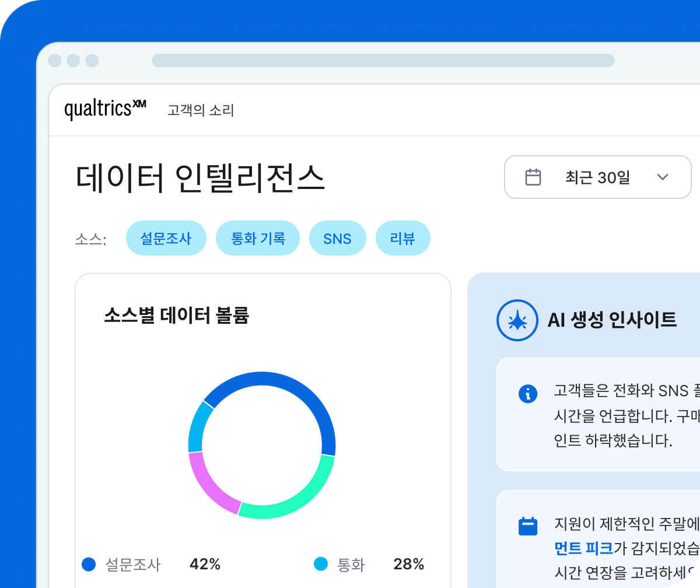
Task: Click the info icon in first insight card
Action: point(528,394)
